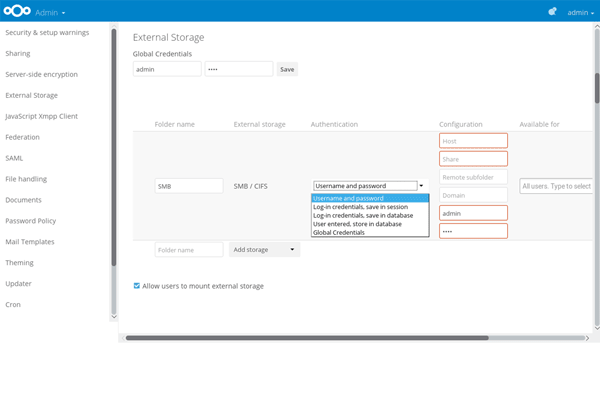The width and height of the screenshot is (600, 400).
Task: Toggle Allow users to mount external storage
Action: point(137,286)
